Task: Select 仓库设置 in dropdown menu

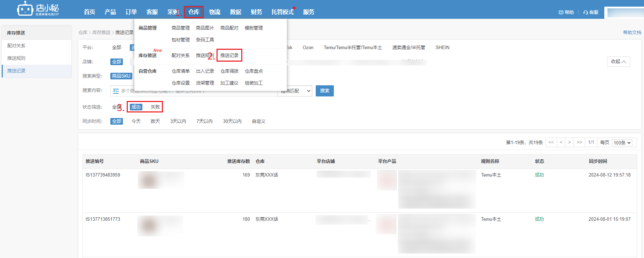Action: (x=181, y=83)
